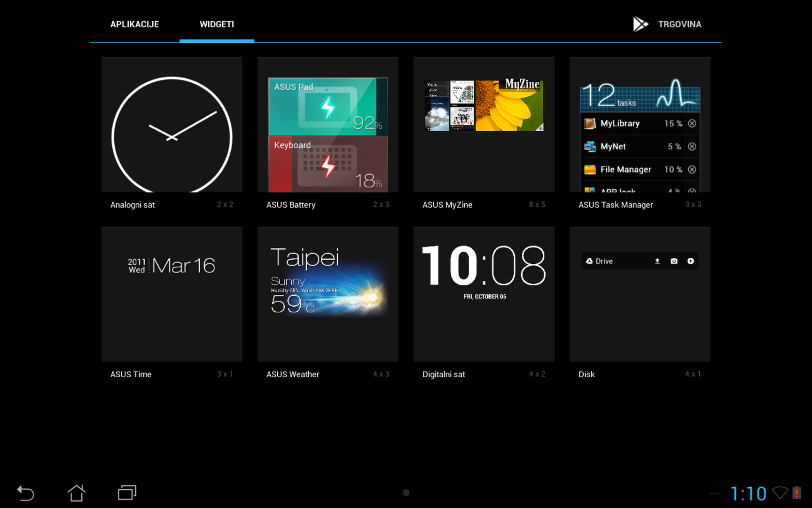
Task: Tap the Drive upload arrow icon
Action: click(x=657, y=261)
